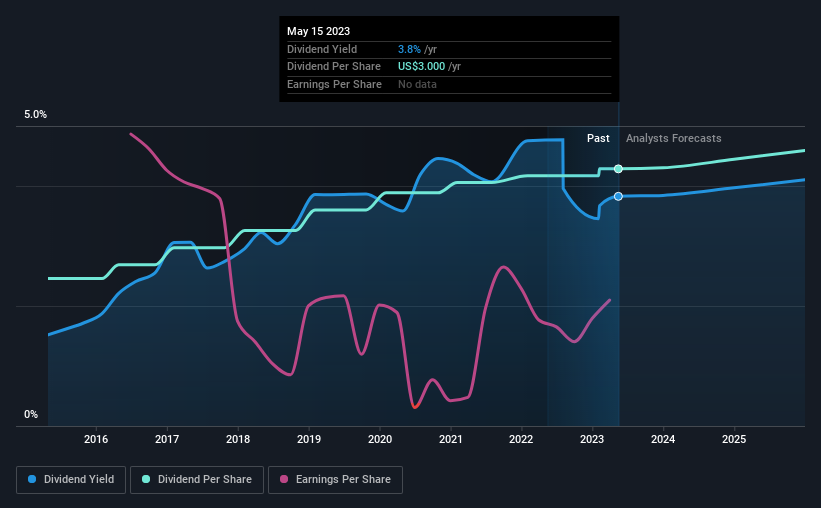Viewport: 821px width, 508px height.
Task: Select the Past section label
Action: tap(598, 138)
